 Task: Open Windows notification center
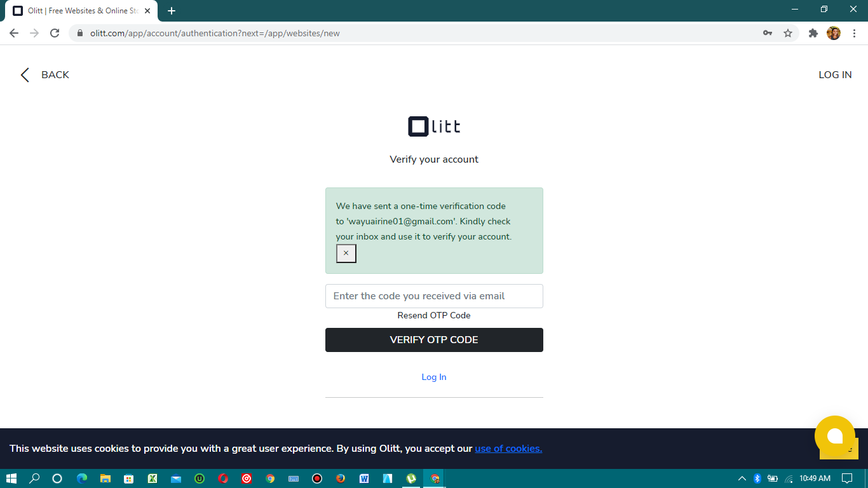(x=847, y=478)
